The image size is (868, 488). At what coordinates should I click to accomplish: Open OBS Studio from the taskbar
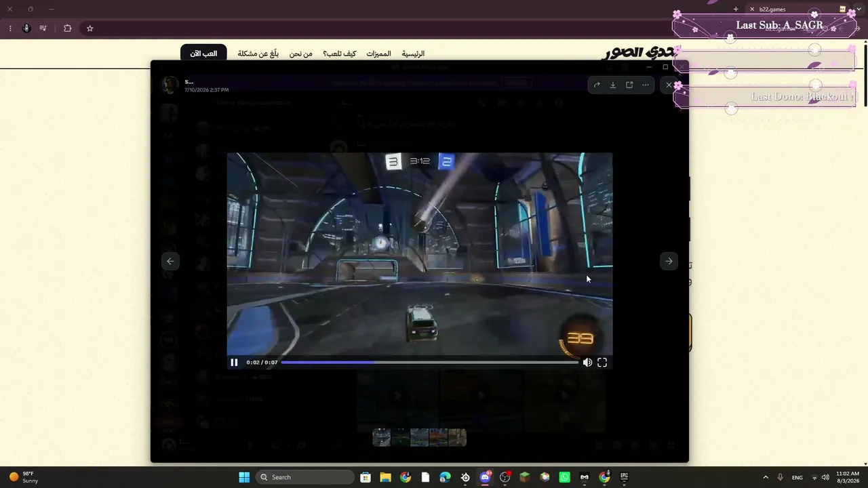click(x=505, y=477)
